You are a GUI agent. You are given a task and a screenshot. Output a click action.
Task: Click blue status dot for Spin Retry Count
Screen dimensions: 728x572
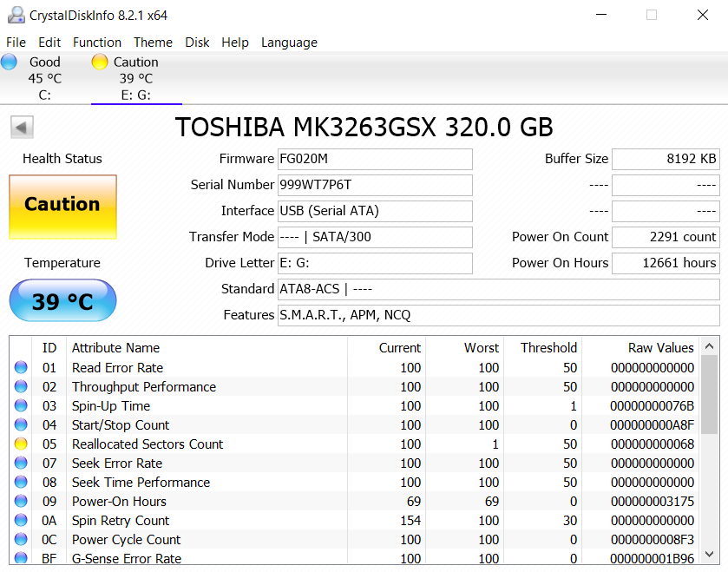point(21,520)
